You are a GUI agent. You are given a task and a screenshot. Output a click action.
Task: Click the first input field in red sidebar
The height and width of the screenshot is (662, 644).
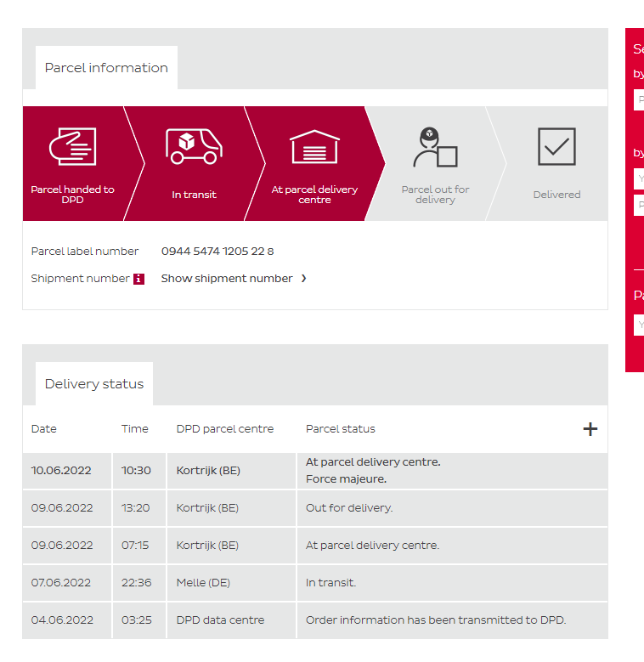click(639, 100)
